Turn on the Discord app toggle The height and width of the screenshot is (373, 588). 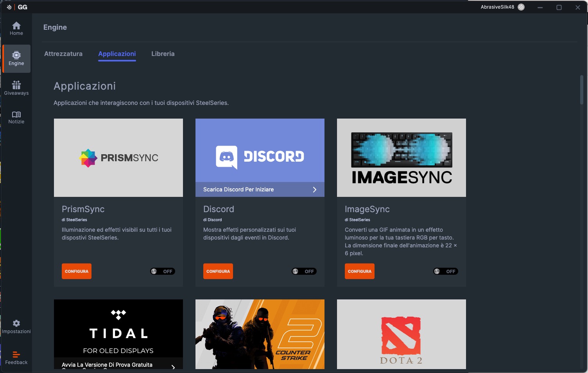click(x=304, y=271)
